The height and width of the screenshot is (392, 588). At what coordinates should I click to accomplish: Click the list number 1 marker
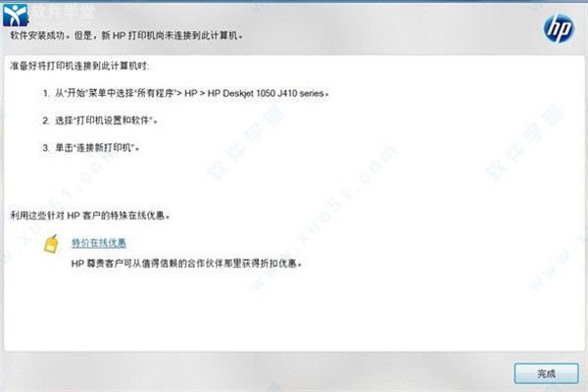[46, 93]
